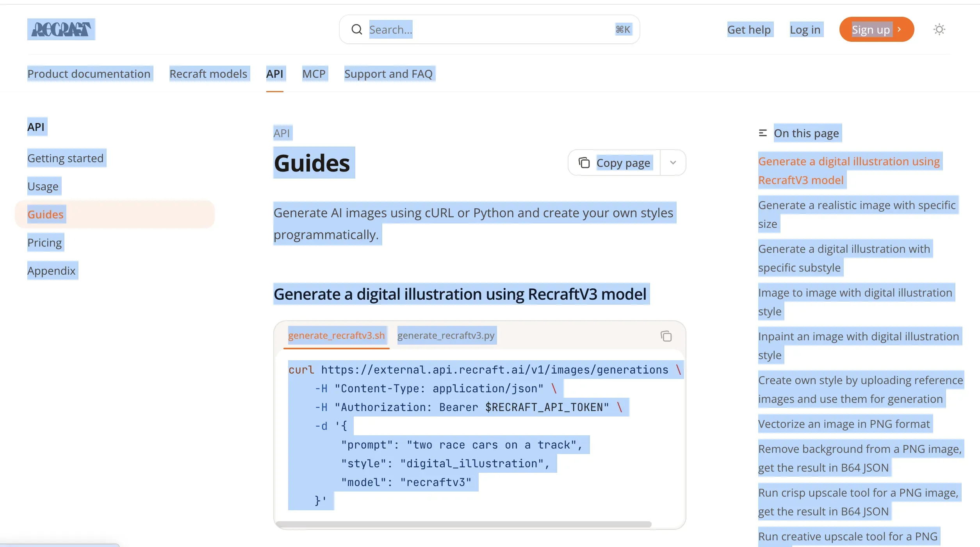Jump to Create own style by uploading reference images

tap(861, 390)
